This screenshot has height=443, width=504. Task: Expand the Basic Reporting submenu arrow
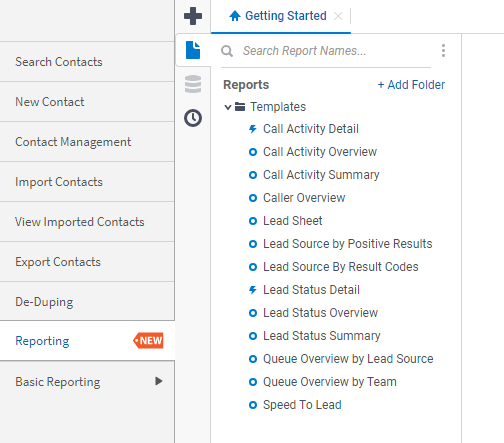(x=159, y=381)
